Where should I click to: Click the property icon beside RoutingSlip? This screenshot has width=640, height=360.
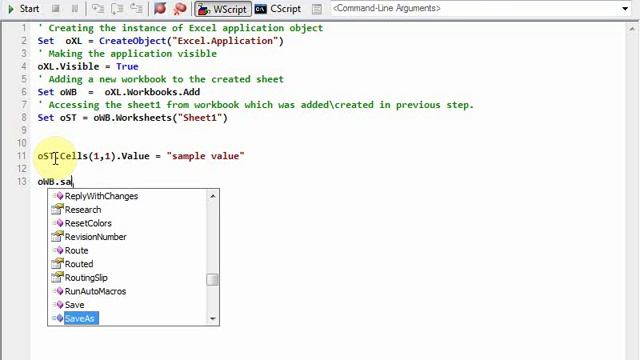pos(58,278)
